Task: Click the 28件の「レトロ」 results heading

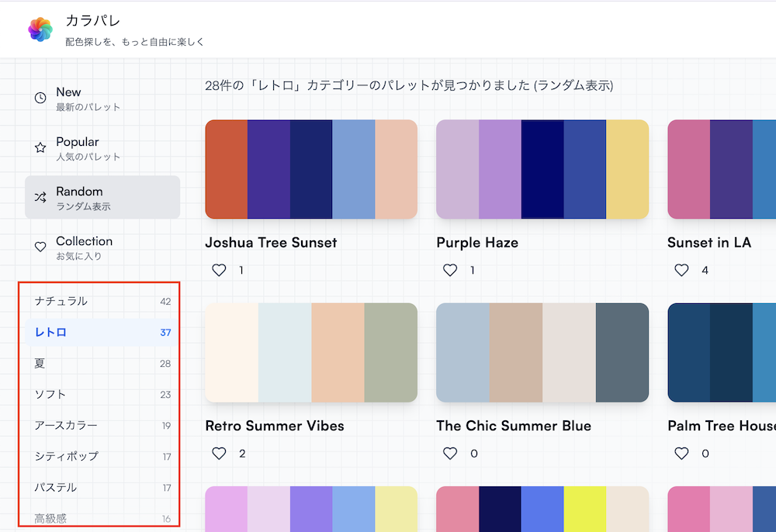Action: 409,85
